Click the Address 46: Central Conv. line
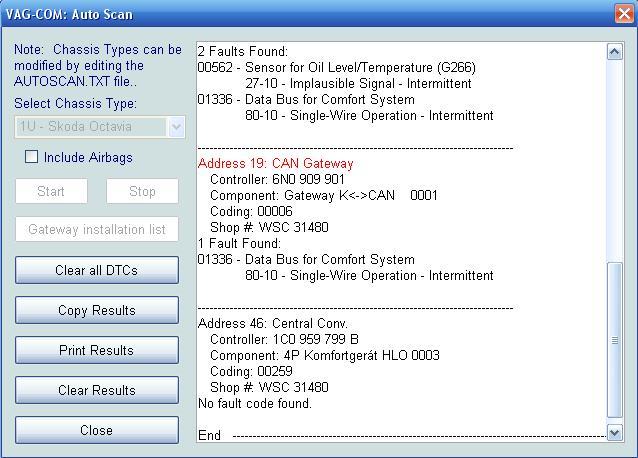The height and width of the screenshot is (458, 638). point(272,324)
